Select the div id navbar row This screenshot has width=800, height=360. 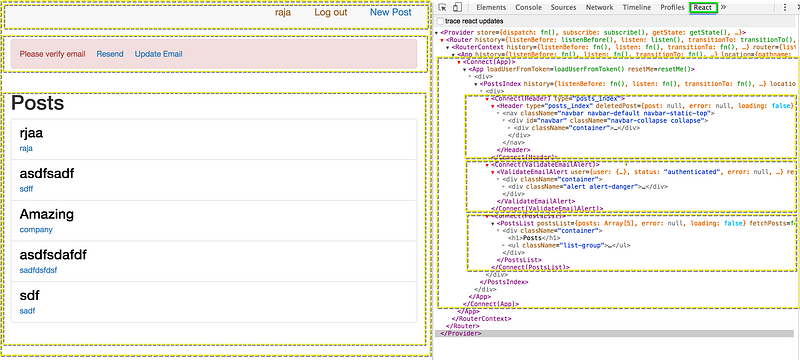tap(607, 121)
